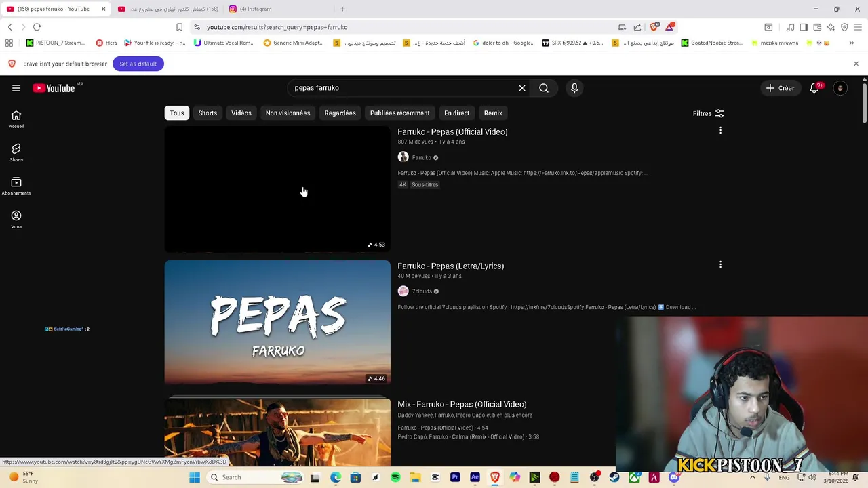Open Farruko - Pepas (Letra/Lyrics) title
Screen dimensions: 868x488
pyautogui.click(x=450, y=266)
